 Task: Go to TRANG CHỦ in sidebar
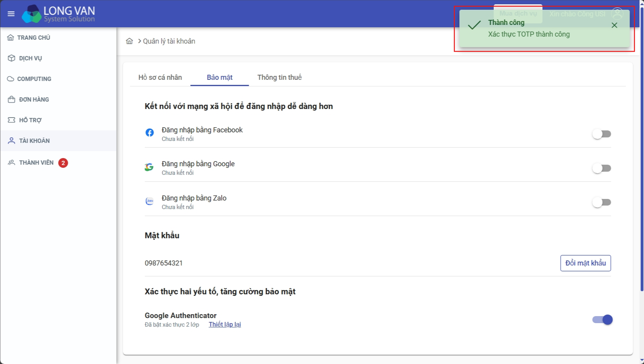click(58, 38)
